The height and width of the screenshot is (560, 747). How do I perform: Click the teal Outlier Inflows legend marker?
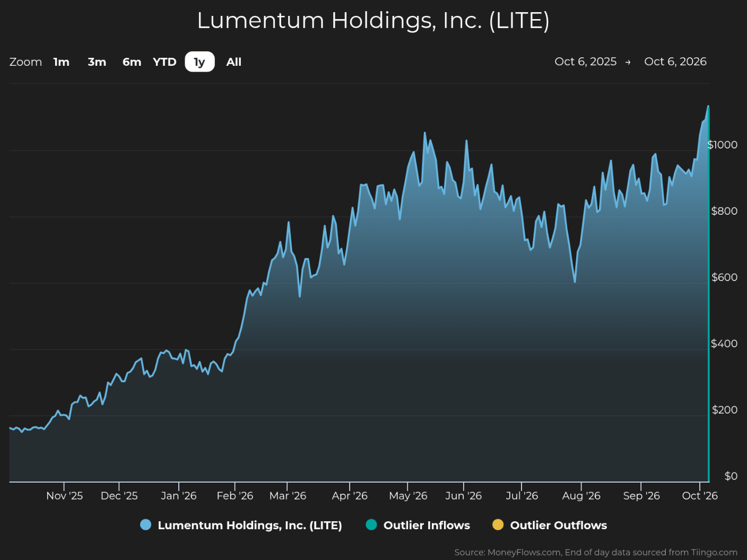(371, 525)
